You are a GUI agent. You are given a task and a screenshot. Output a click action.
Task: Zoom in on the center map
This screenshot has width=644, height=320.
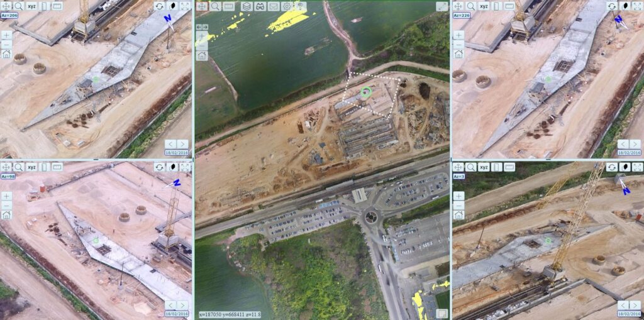[202, 36]
